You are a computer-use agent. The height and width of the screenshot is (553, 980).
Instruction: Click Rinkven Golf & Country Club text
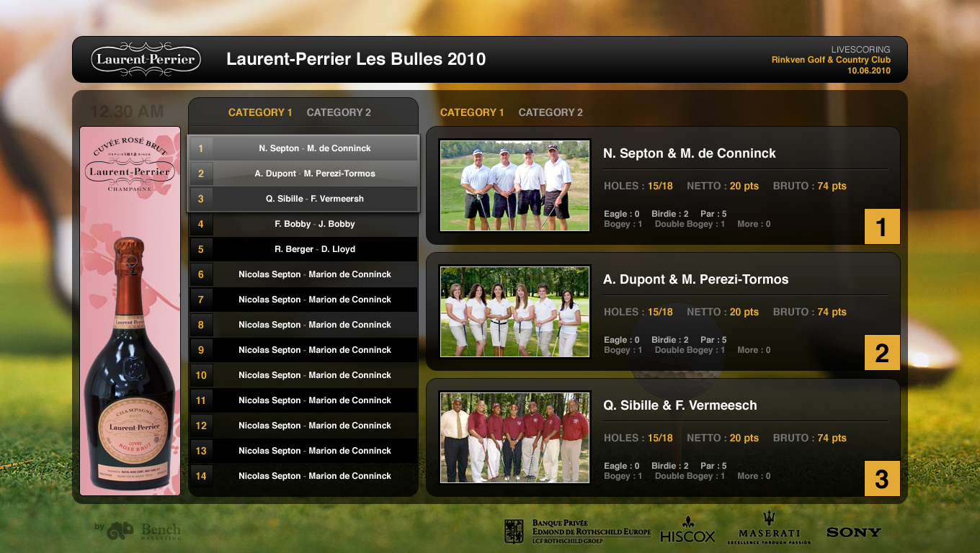(831, 60)
